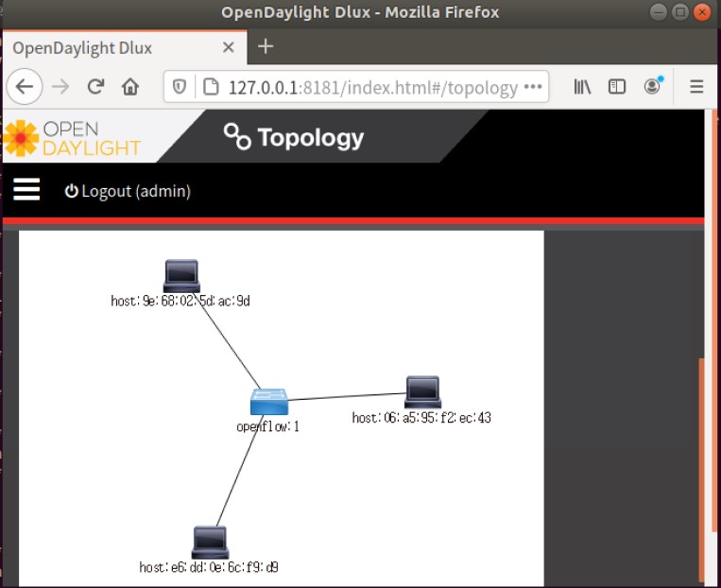
Task: Click label host:9e:68:02:5d:ac:9d
Action: (180, 301)
